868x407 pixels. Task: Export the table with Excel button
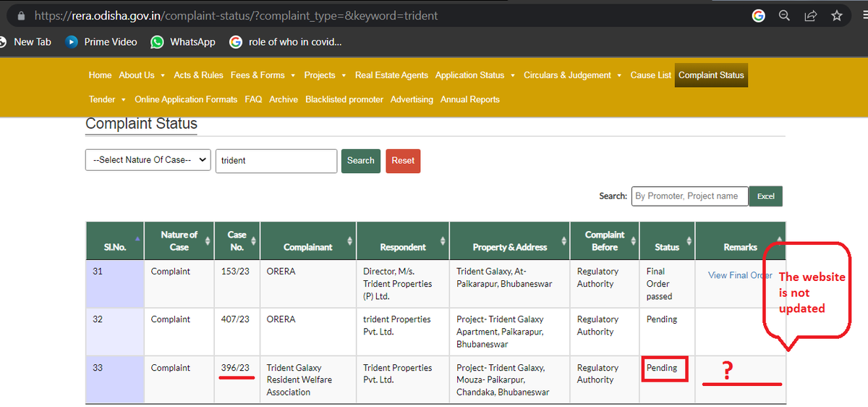tap(765, 196)
